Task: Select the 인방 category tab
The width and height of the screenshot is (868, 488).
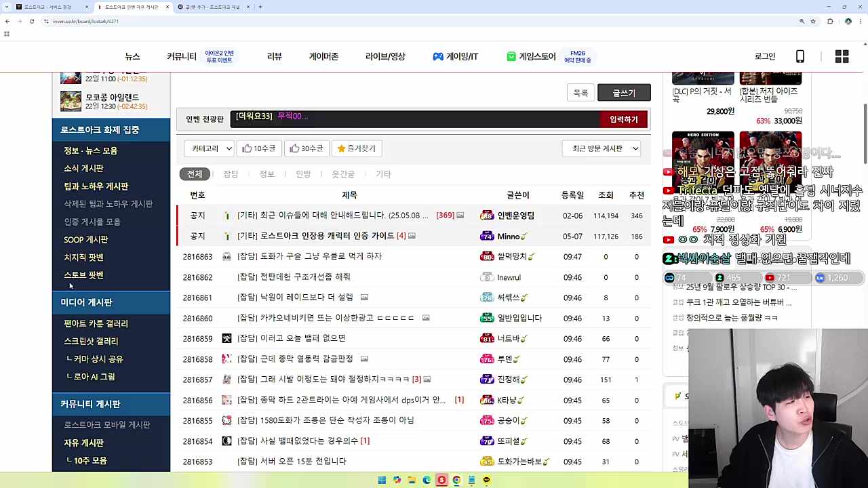Action: click(x=303, y=174)
